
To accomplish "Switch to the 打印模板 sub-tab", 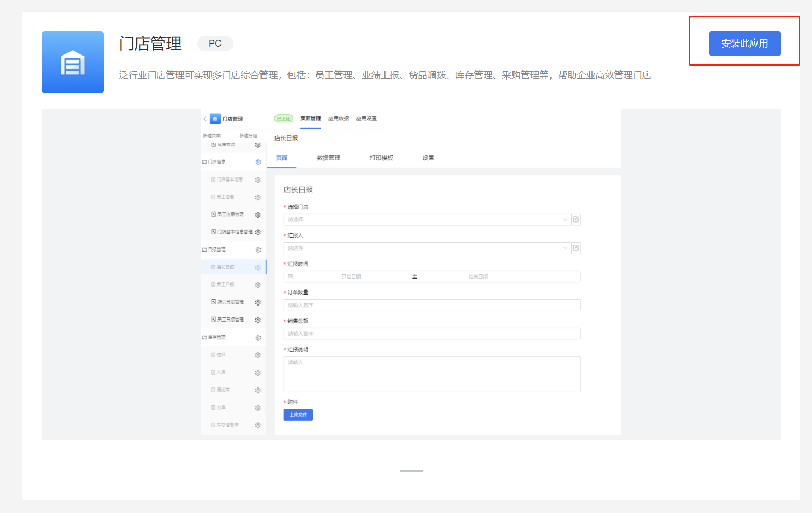I will coord(381,158).
